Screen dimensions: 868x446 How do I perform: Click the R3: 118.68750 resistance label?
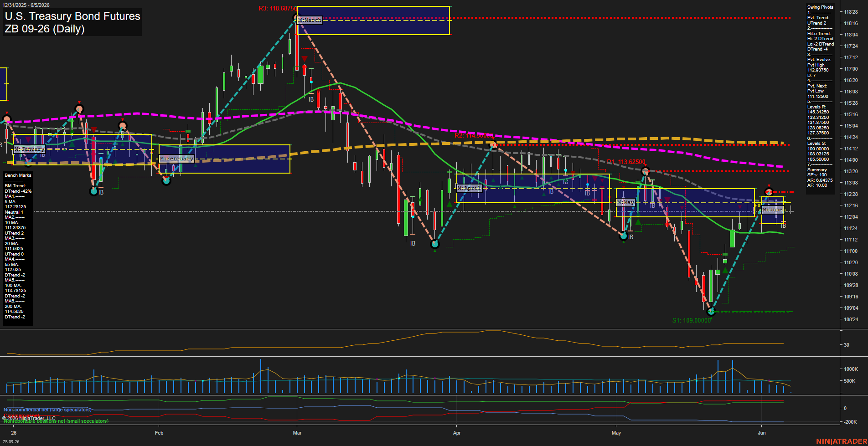click(x=277, y=8)
